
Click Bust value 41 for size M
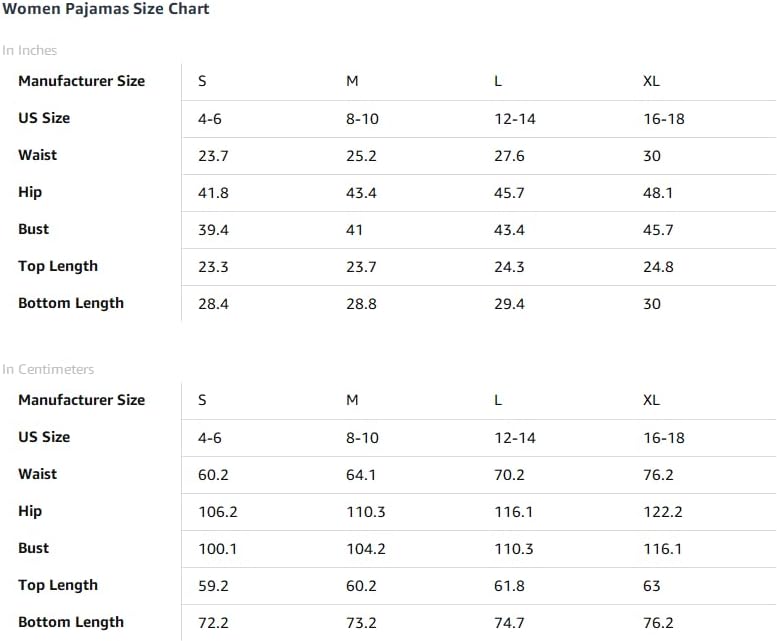354,230
